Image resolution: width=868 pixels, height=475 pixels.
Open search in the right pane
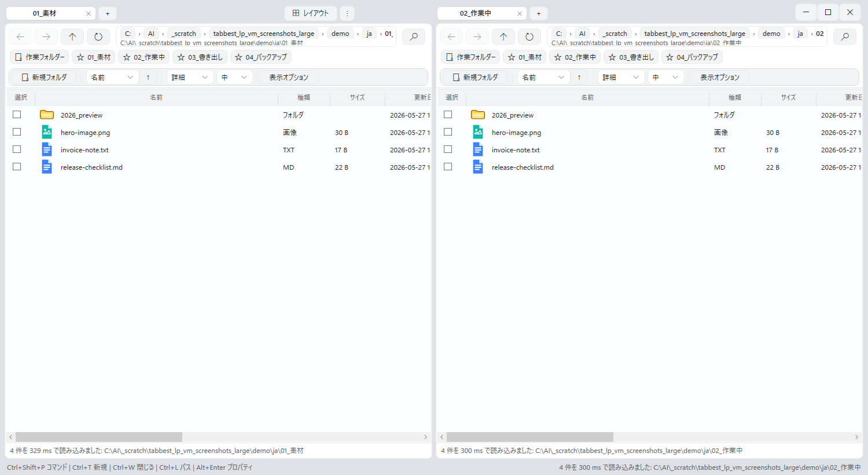click(x=845, y=36)
